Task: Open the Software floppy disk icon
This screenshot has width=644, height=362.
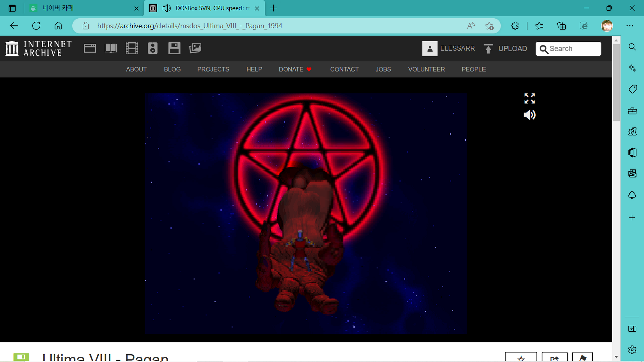Action: click(174, 48)
